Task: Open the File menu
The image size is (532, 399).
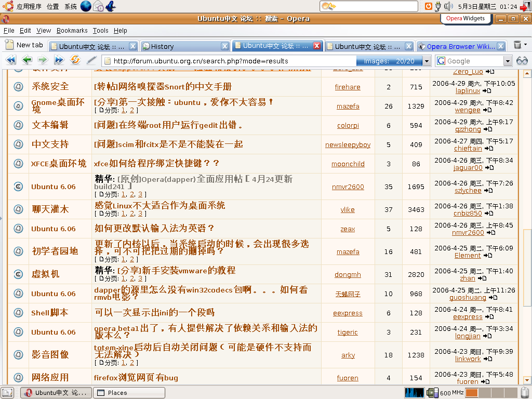Action: [x=9, y=31]
